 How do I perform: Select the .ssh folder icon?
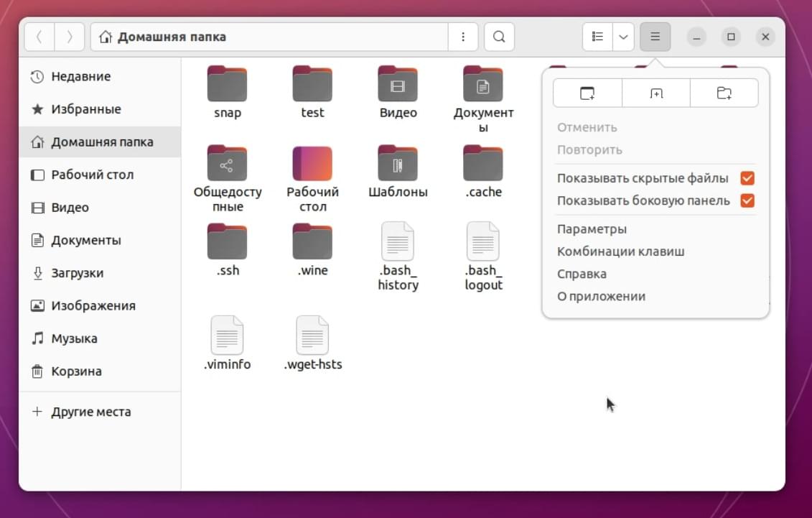(x=228, y=242)
